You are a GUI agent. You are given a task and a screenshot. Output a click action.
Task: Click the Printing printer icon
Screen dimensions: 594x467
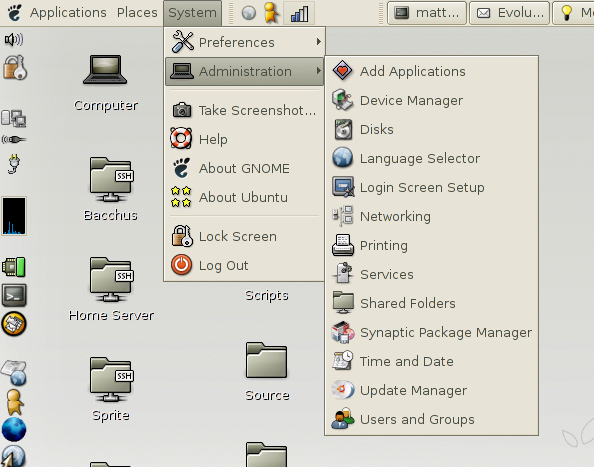tap(343, 245)
